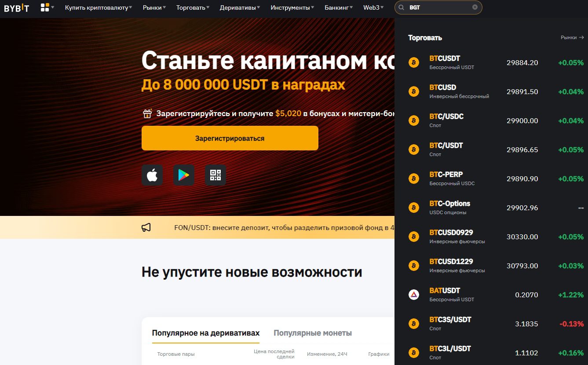This screenshot has height=365, width=588.
Task: Expand the Рынки dropdown in navbar
Action: (x=154, y=7)
